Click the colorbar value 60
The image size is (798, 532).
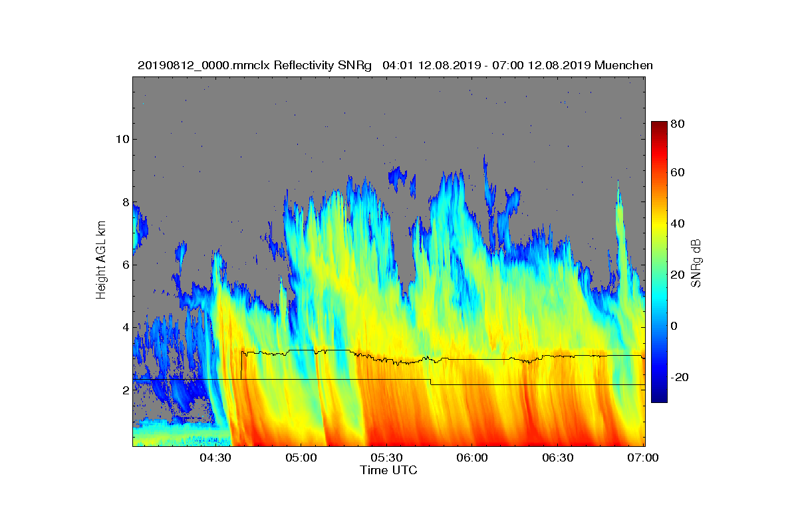[678, 173]
